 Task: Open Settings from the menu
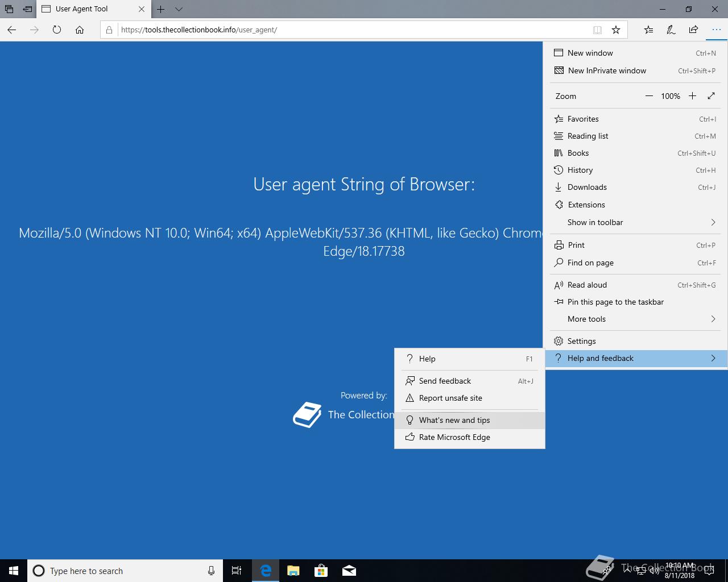point(635,341)
